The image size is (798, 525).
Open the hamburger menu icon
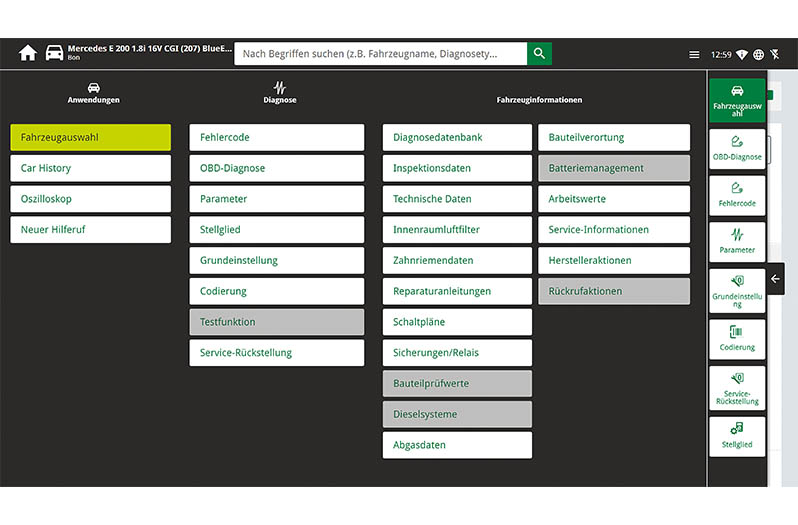click(x=694, y=55)
